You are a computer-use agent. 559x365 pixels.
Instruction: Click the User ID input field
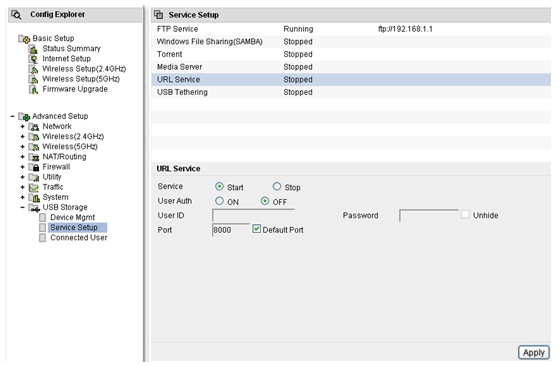pyautogui.click(x=253, y=215)
